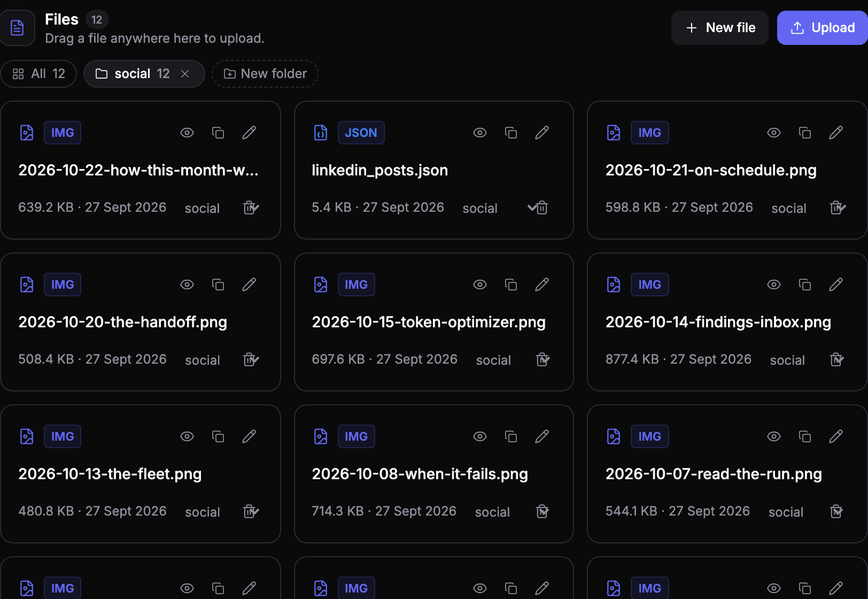
Task: Delete 2026-10-20-the-handoff.png
Action: [x=250, y=359]
